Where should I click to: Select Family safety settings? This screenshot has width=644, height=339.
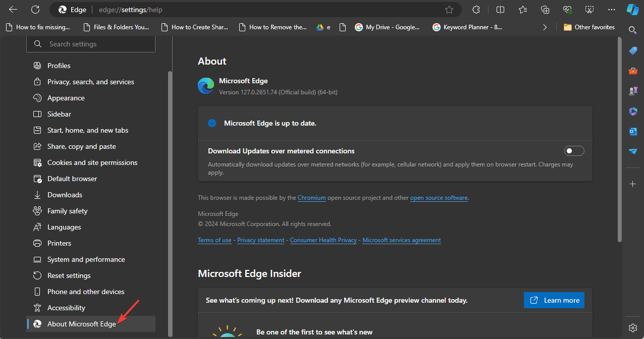91,211
